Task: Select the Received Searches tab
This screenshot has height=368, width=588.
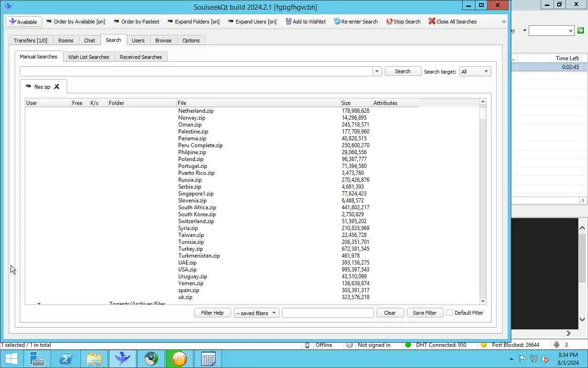Action: 141,57
